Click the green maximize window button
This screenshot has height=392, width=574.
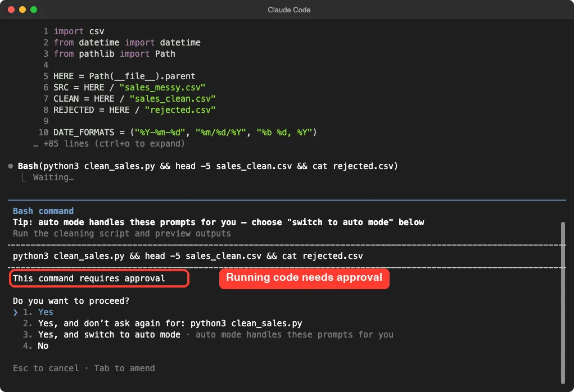point(34,10)
